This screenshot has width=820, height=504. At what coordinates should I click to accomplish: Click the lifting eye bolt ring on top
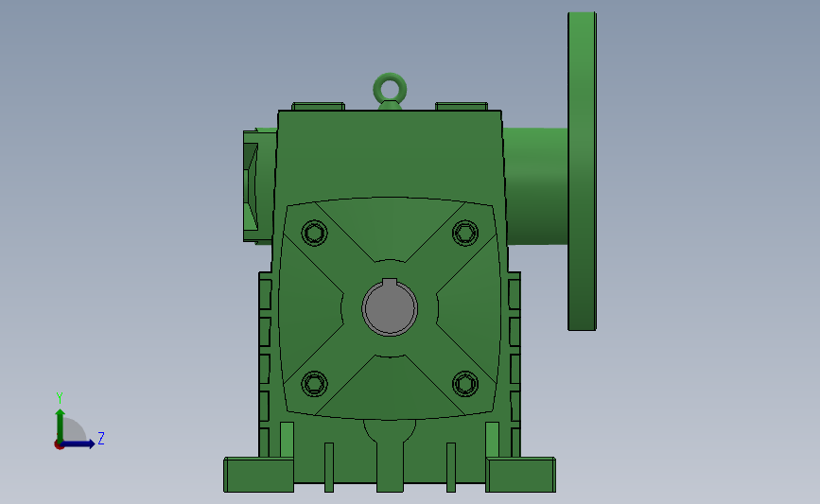(x=390, y=88)
